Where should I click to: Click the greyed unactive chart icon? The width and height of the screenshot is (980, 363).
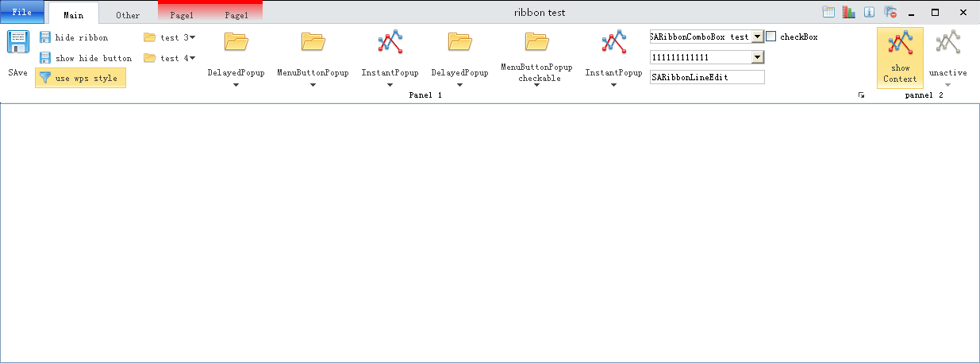pos(947,43)
